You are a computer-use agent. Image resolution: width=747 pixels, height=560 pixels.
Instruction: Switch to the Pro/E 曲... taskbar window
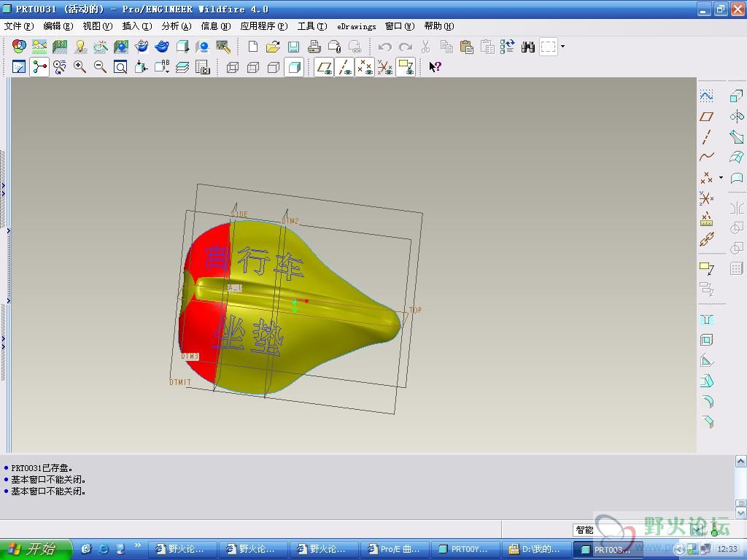395,549
